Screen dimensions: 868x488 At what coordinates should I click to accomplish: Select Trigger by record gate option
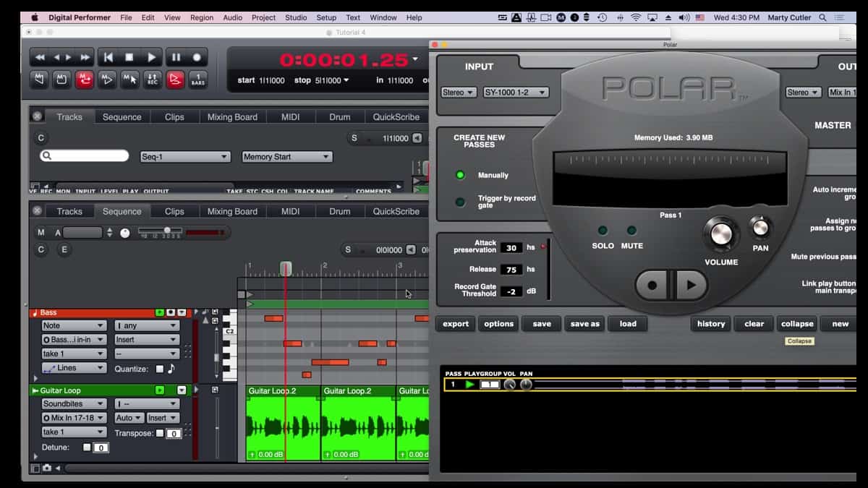[460, 202]
